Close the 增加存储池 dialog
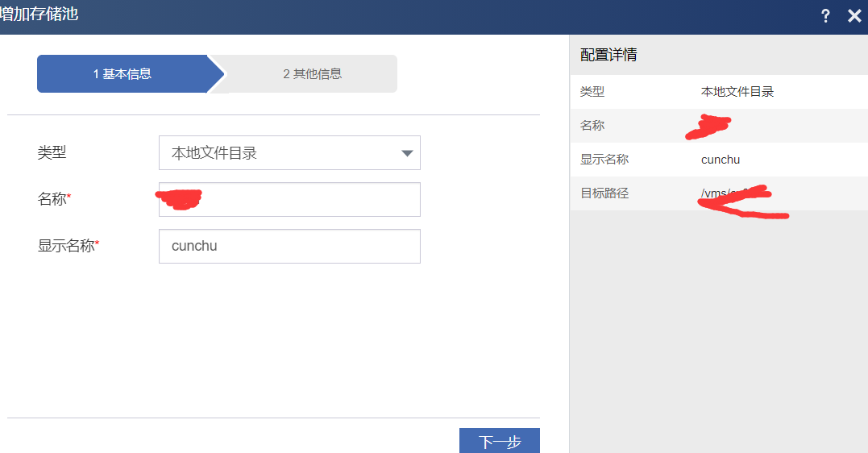Image resolution: width=868 pixels, height=453 pixels. [854, 16]
